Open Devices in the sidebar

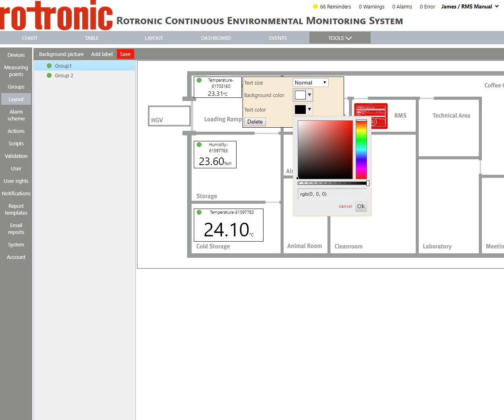(16, 55)
